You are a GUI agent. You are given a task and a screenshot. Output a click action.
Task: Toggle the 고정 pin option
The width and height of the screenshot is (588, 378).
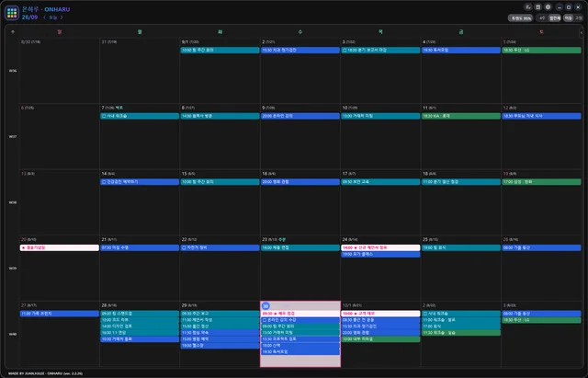(579, 18)
